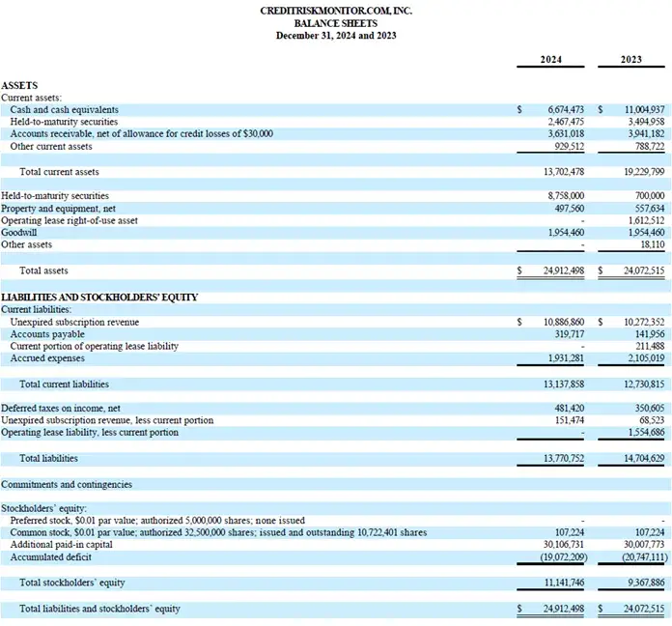Click the ASSETS section heading
This screenshot has height=626, width=672.
[x=19, y=85]
